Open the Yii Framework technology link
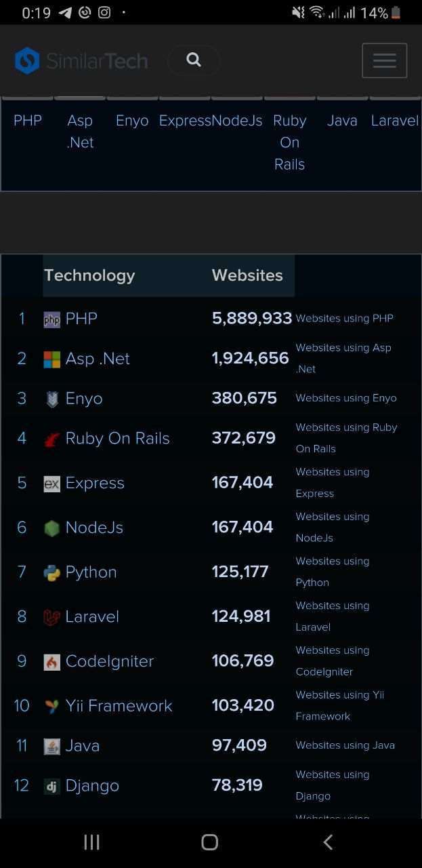Image resolution: width=422 pixels, height=868 pixels. coord(119,706)
